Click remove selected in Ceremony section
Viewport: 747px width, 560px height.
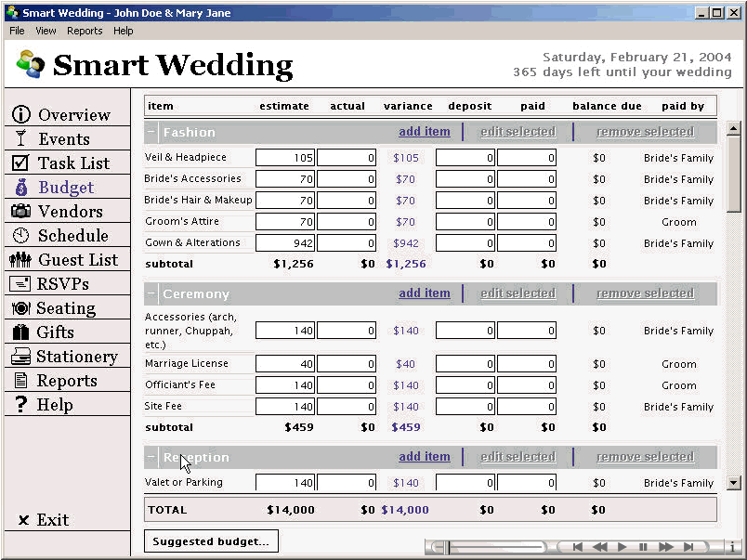tap(645, 293)
